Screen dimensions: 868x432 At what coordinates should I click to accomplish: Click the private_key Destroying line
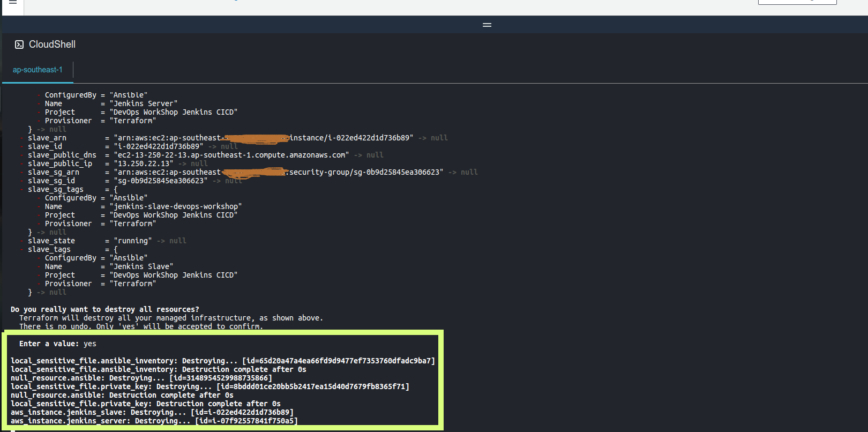point(210,386)
